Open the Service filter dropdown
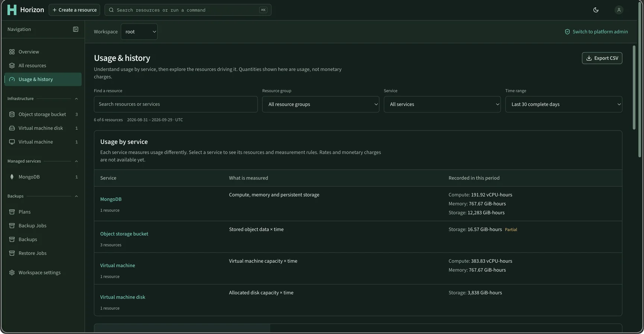Image resolution: width=644 pixels, height=334 pixels. pos(442,104)
